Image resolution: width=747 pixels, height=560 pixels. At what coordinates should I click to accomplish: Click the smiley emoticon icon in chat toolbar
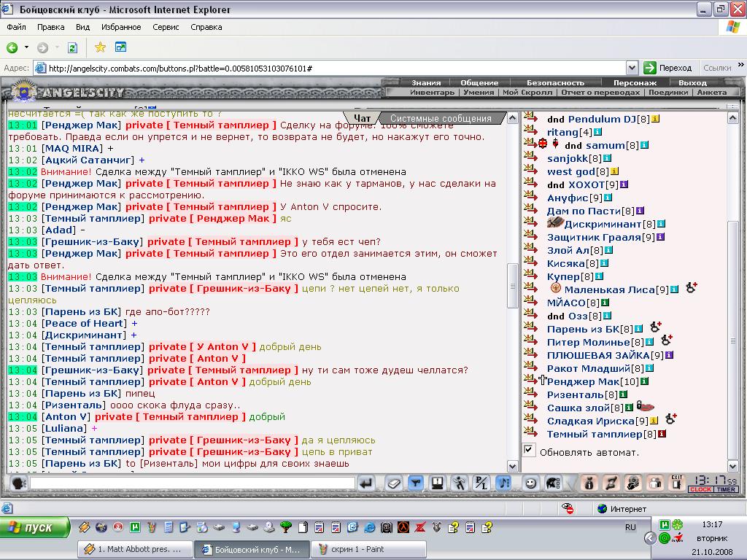(x=530, y=483)
